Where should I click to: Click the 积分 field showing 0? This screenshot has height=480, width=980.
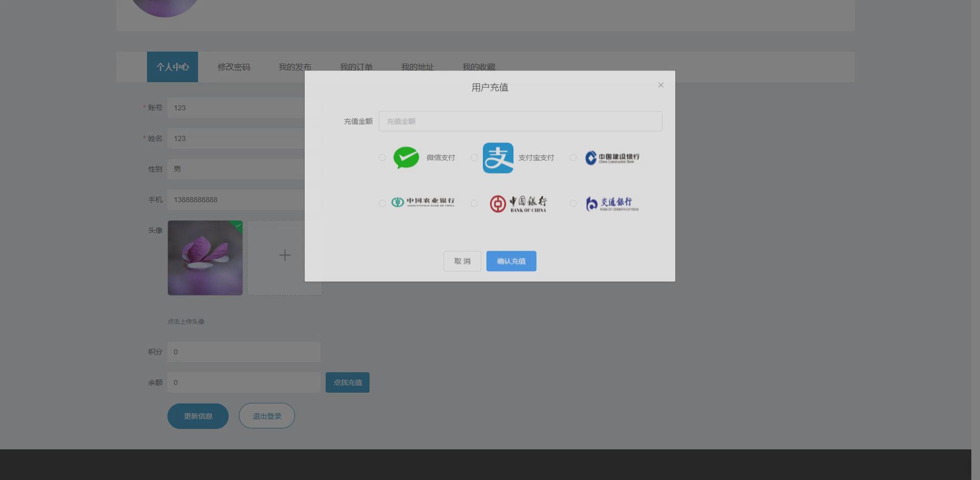[244, 352]
